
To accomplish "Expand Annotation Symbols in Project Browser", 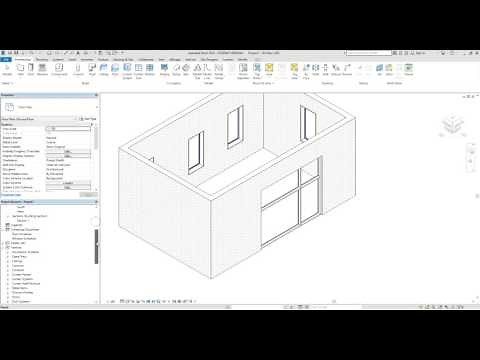I will pos(8,252).
